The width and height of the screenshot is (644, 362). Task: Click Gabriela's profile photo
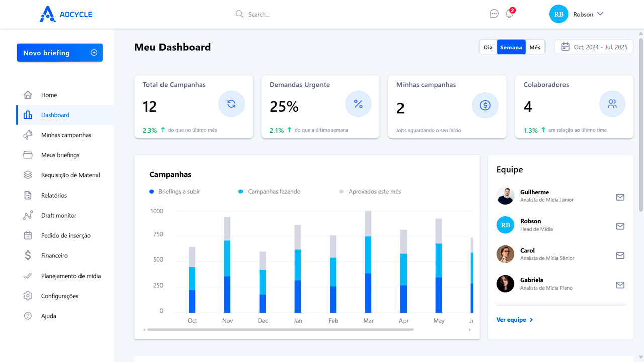[505, 283]
